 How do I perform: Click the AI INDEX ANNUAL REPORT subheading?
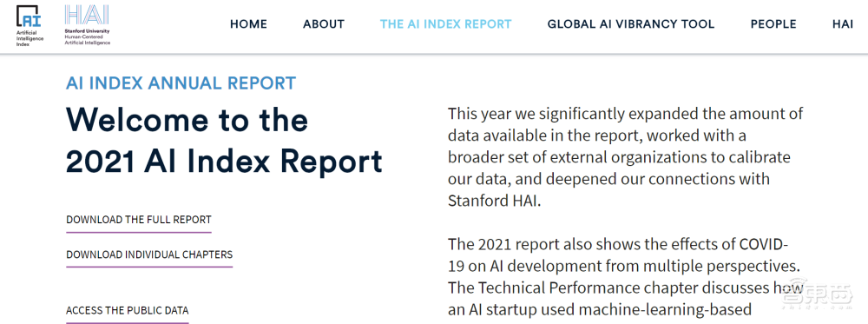coord(181,83)
